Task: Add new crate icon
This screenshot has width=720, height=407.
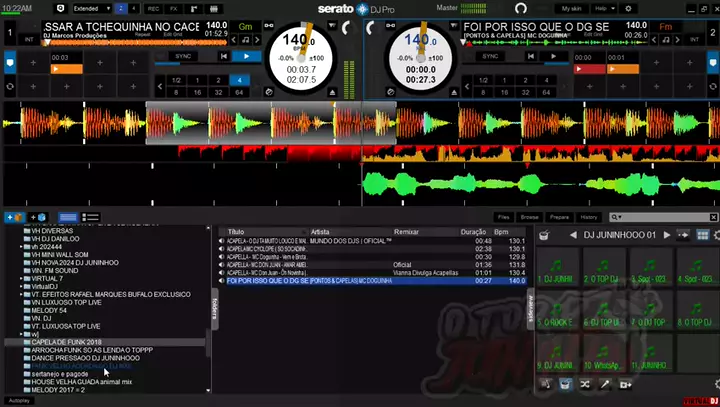Action: pos(14,217)
